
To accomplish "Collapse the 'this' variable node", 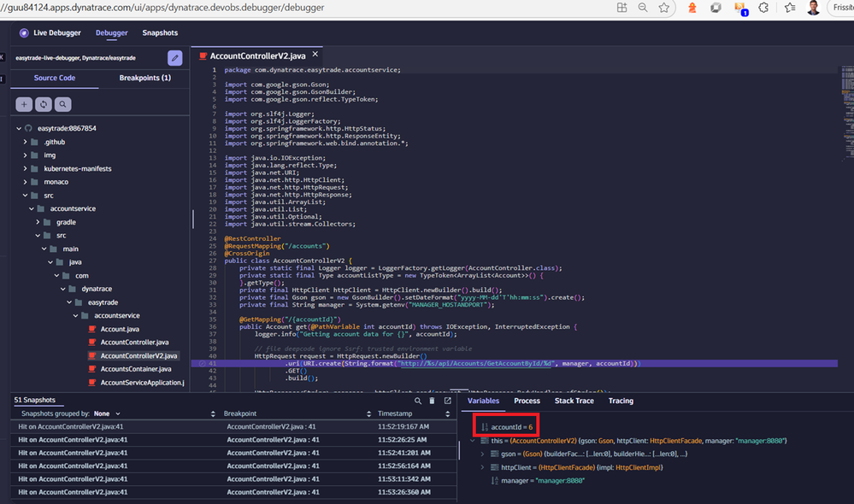I will tap(472, 441).
